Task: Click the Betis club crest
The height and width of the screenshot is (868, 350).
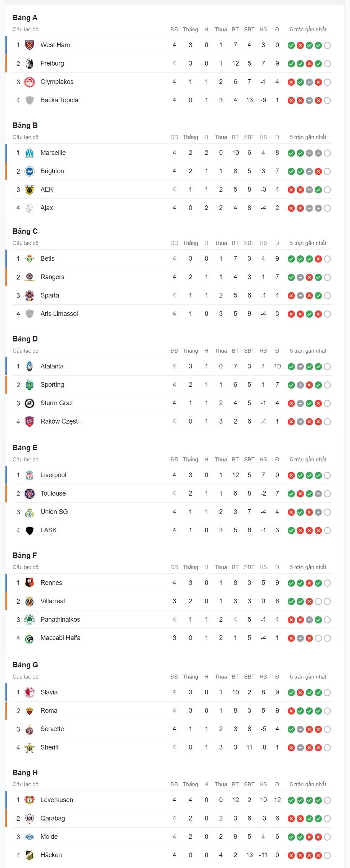Action: (x=30, y=259)
